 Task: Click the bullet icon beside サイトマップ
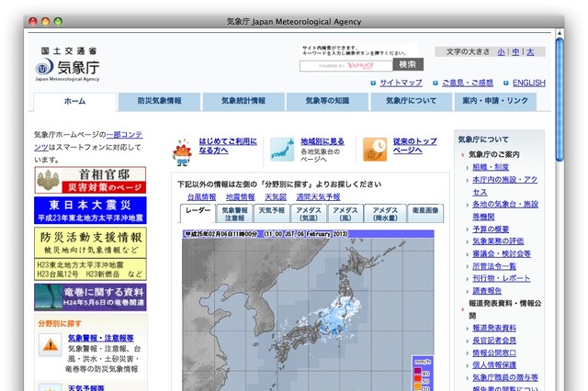pyautogui.click(x=373, y=84)
